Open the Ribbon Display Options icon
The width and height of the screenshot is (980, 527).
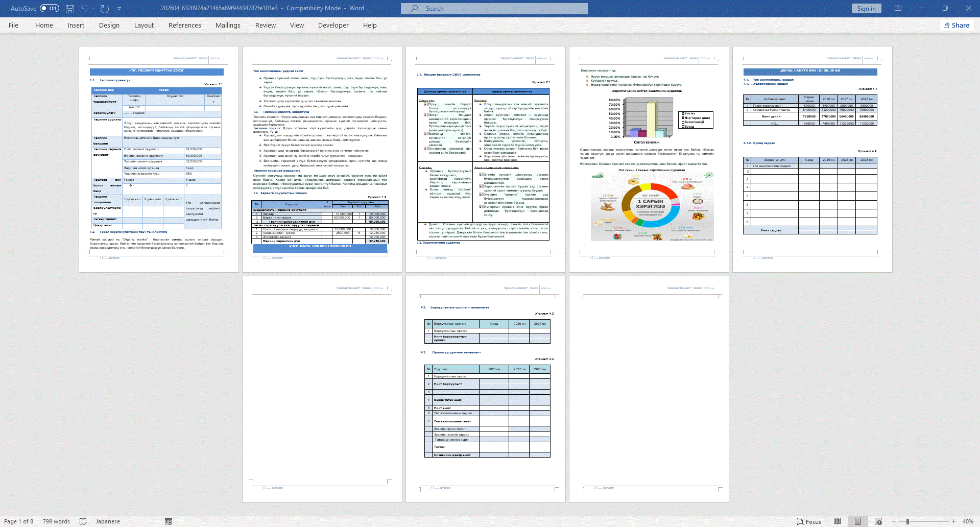click(x=898, y=9)
